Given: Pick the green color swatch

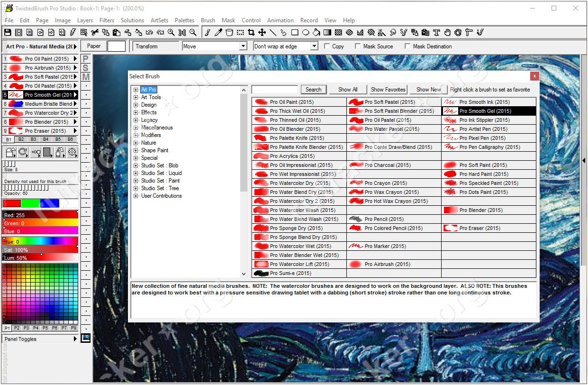Looking at the screenshot, I should click(x=31, y=203).
